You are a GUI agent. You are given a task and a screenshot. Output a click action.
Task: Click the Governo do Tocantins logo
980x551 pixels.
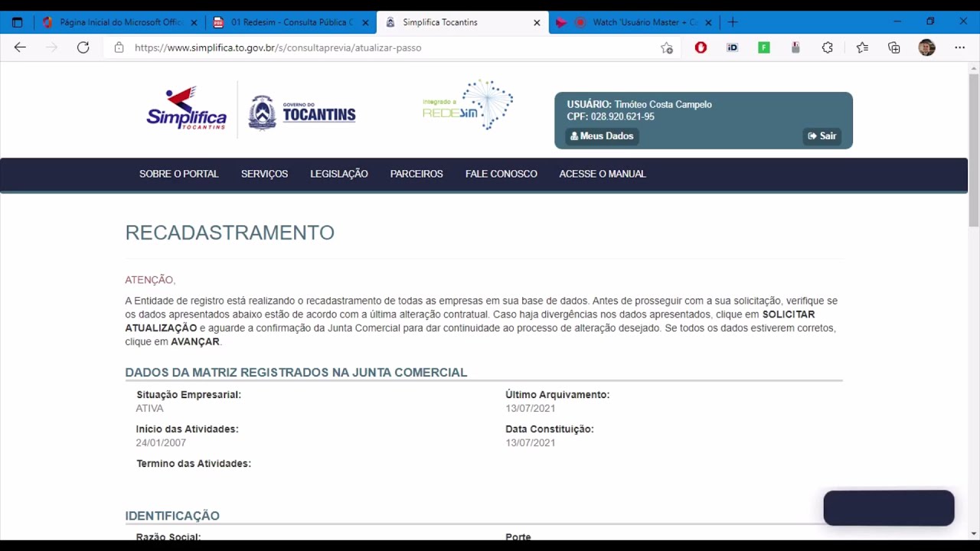(x=302, y=112)
